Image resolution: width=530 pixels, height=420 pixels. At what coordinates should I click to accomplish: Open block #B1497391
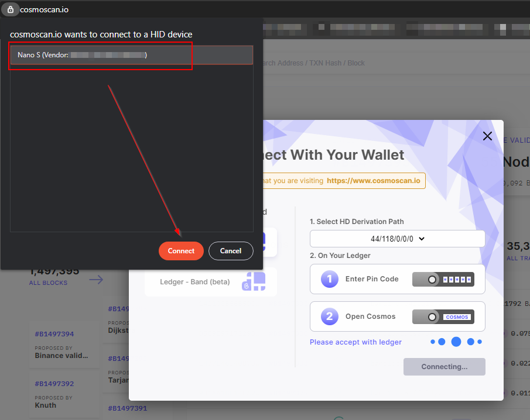tap(128, 408)
